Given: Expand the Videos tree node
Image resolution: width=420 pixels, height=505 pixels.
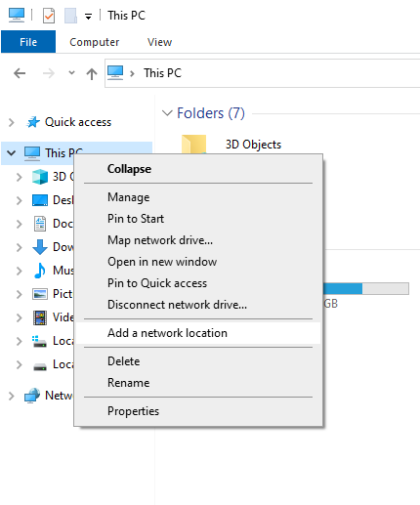Looking at the screenshot, I should [x=20, y=317].
